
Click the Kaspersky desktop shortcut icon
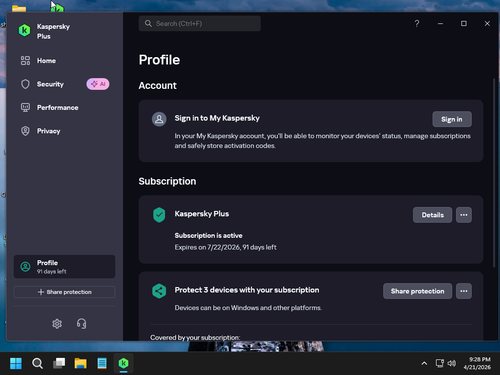click(x=57, y=8)
